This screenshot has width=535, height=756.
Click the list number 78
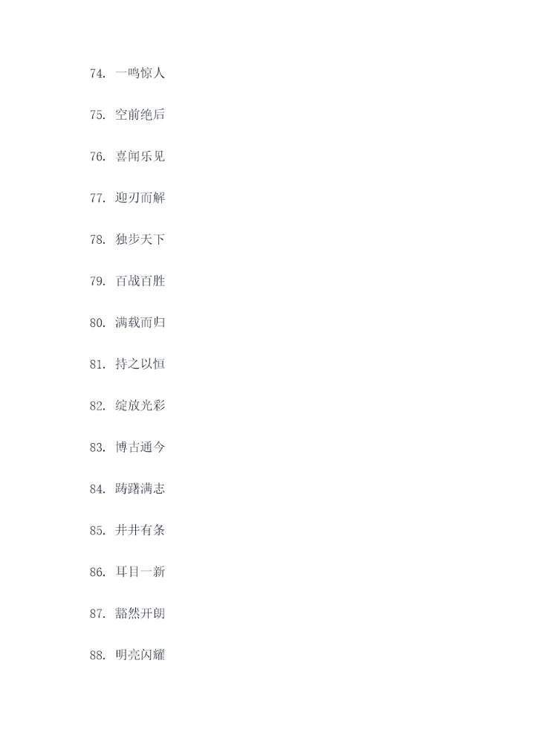[x=97, y=240]
